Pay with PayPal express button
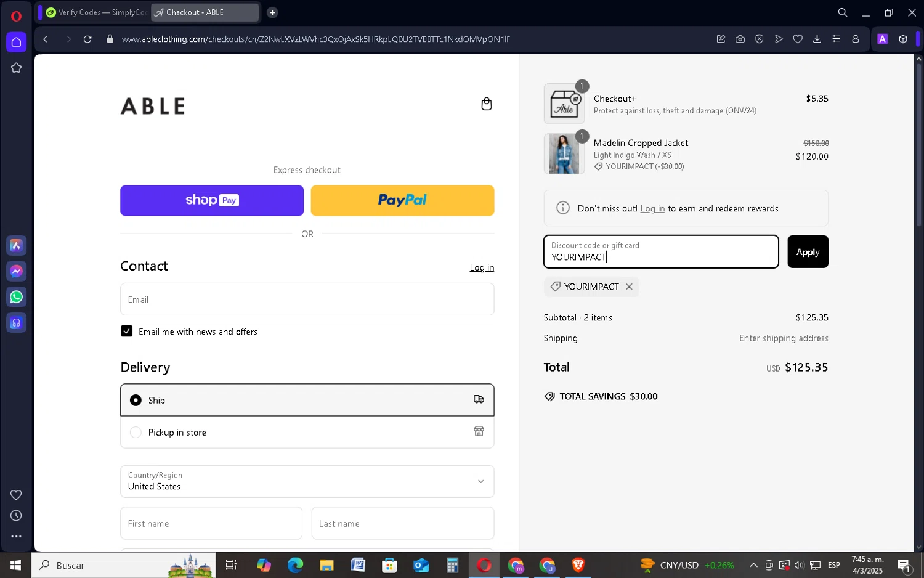This screenshot has height=578, width=924. 402,200
